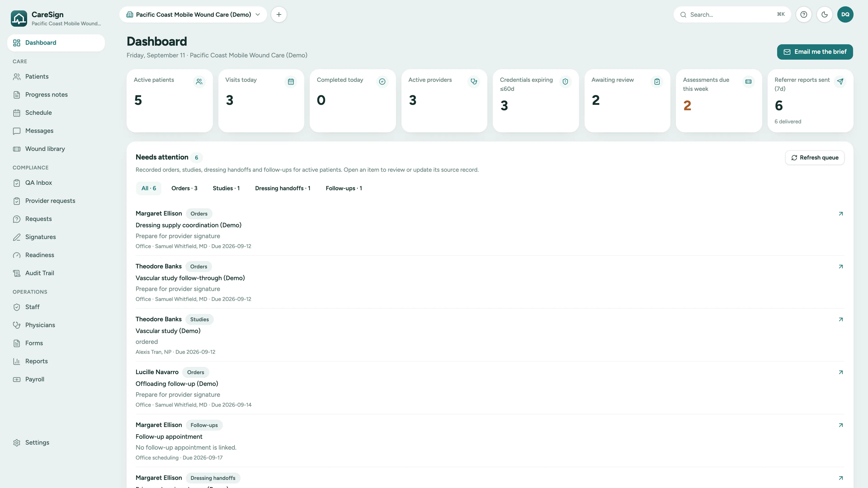Click the Completed today check-circle icon
868x488 pixels.
pos(382,82)
